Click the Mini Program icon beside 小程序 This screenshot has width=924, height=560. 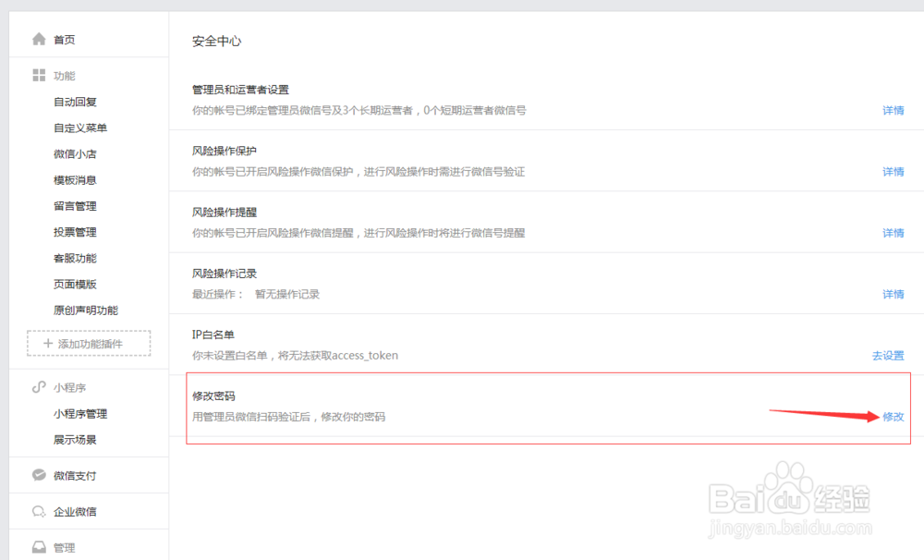(37, 387)
